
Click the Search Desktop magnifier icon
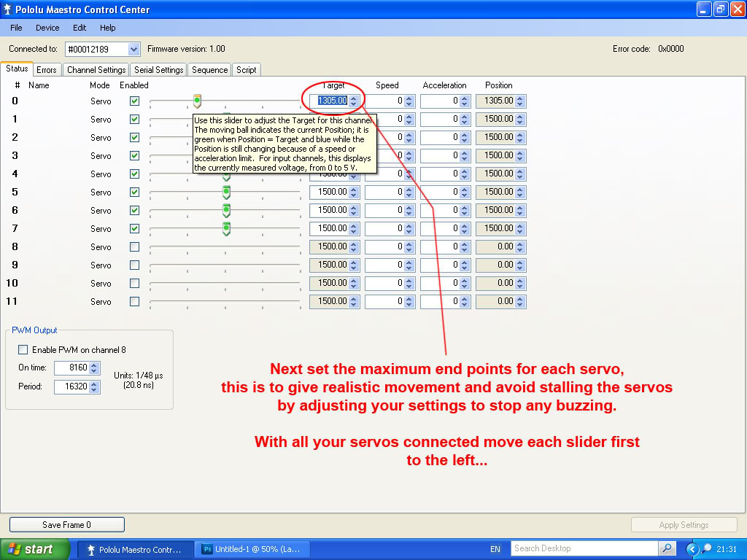click(x=667, y=548)
